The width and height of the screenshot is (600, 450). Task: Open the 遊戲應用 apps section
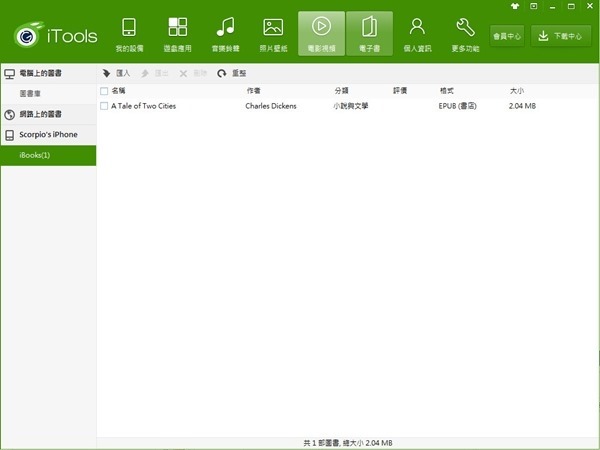[x=177, y=33]
